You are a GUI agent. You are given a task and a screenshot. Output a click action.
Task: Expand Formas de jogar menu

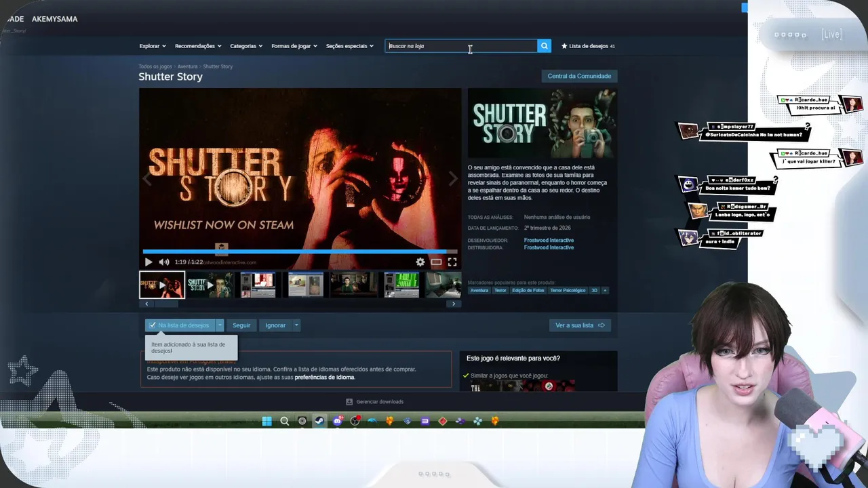[x=294, y=46]
